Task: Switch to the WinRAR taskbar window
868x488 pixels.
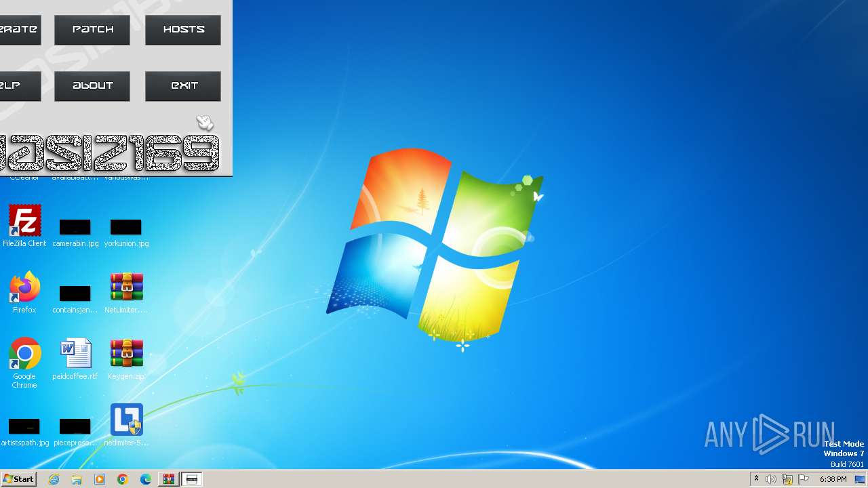Action: coord(169,479)
